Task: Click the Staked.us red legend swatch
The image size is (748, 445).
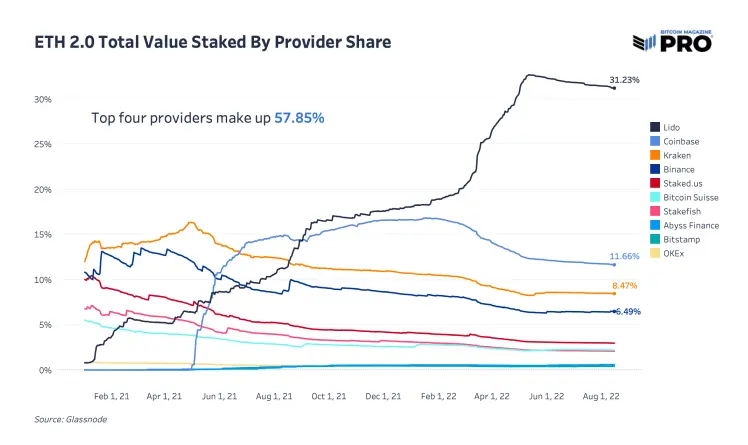Action: pyautogui.click(x=655, y=183)
